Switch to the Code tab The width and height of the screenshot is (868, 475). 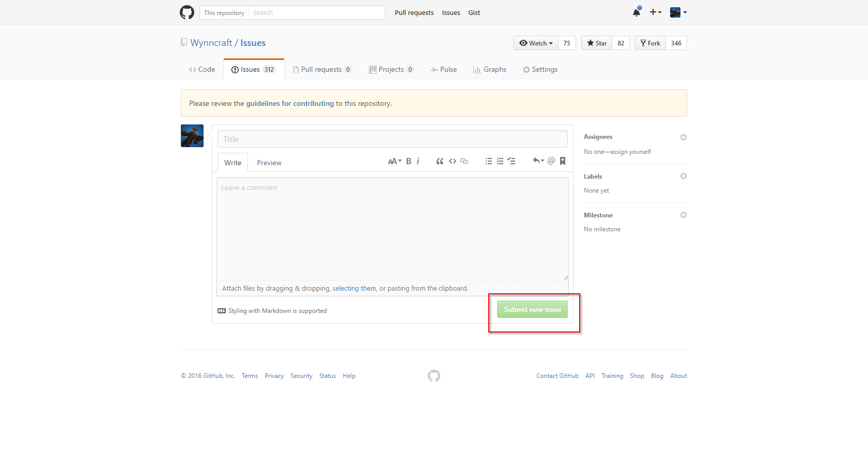202,69
